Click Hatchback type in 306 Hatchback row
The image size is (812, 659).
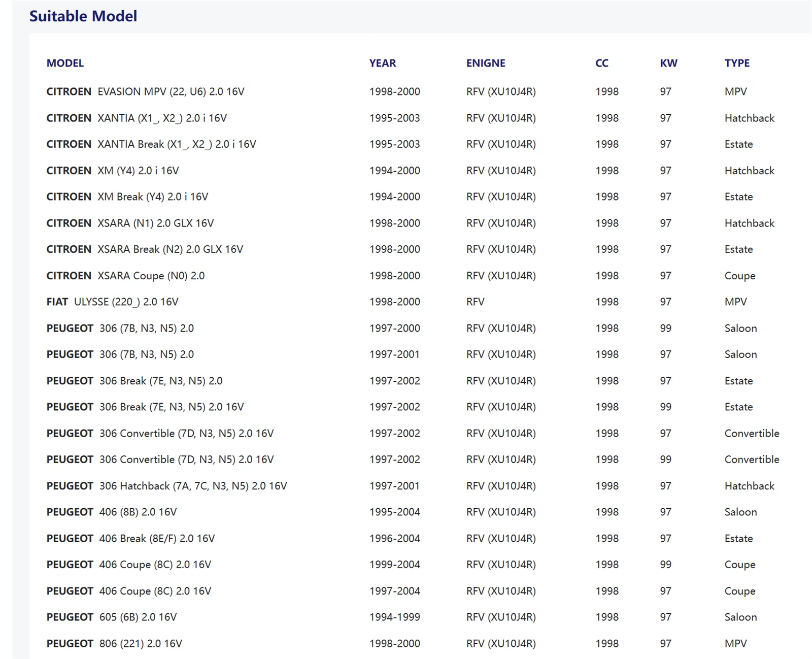750,486
